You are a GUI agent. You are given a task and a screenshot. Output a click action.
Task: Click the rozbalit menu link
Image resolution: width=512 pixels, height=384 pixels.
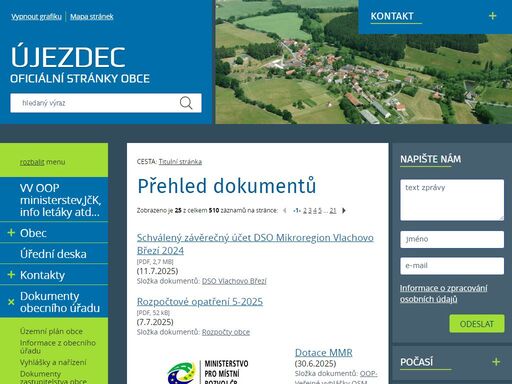32,162
